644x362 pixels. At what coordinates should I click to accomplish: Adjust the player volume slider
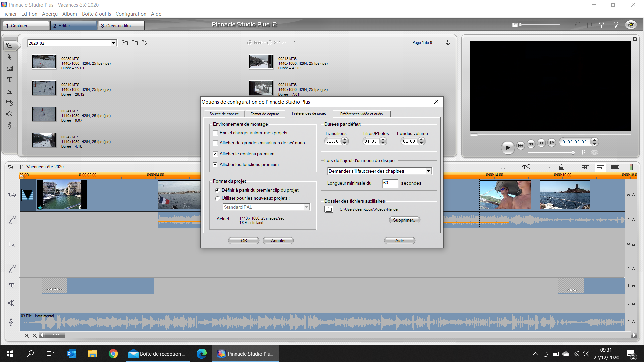point(573,153)
